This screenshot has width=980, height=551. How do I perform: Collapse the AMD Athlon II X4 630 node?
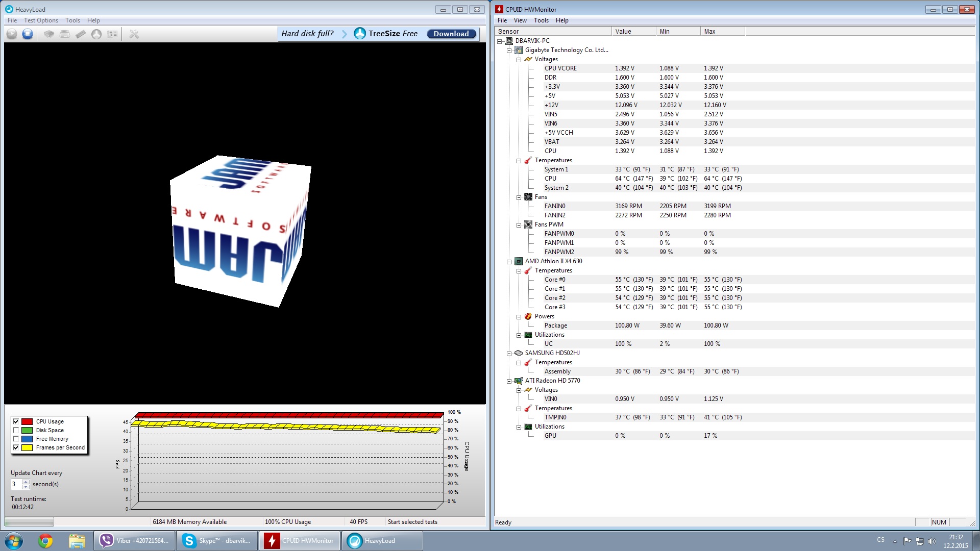tap(509, 261)
